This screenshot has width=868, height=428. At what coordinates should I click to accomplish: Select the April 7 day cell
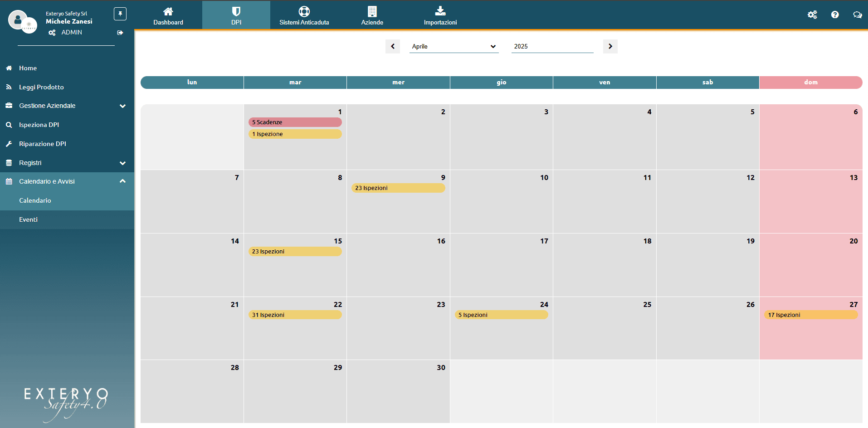click(x=192, y=202)
